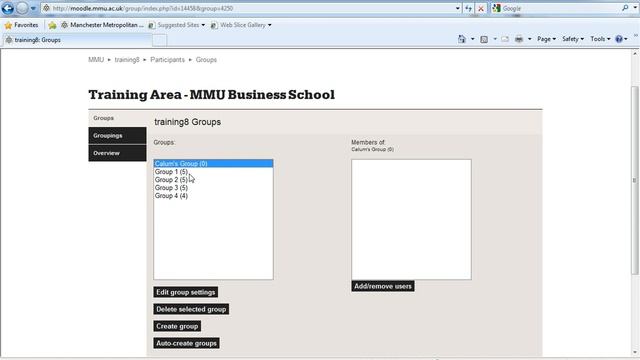Image resolution: width=640 pixels, height=360 pixels.
Task: Click the Print icon
Action: pyautogui.click(x=519, y=39)
